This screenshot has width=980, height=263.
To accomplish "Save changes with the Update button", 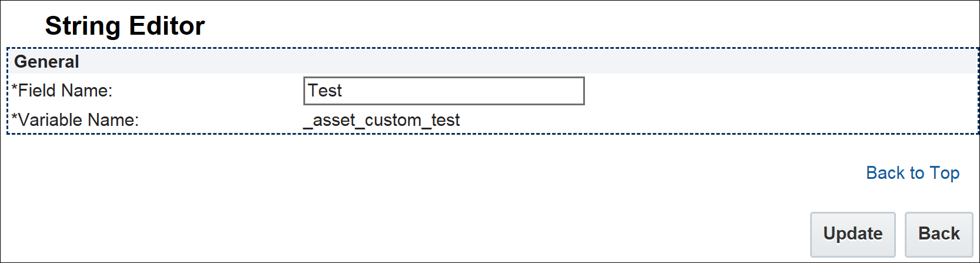I will 852,234.
